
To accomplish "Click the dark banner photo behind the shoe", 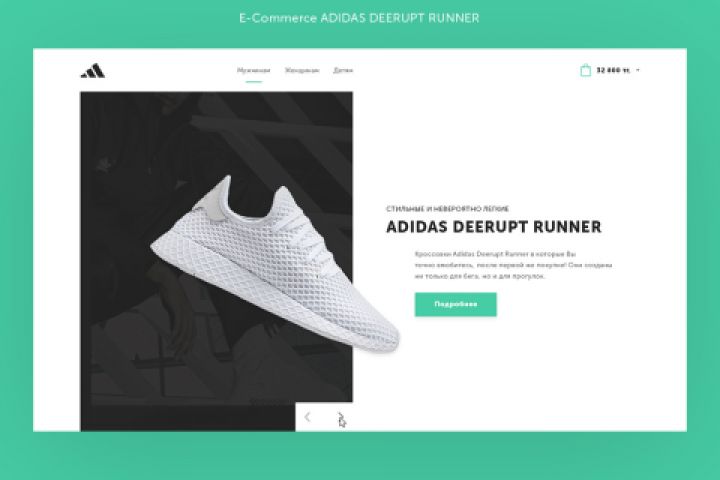I will pyautogui.click(x=138, y=184).
